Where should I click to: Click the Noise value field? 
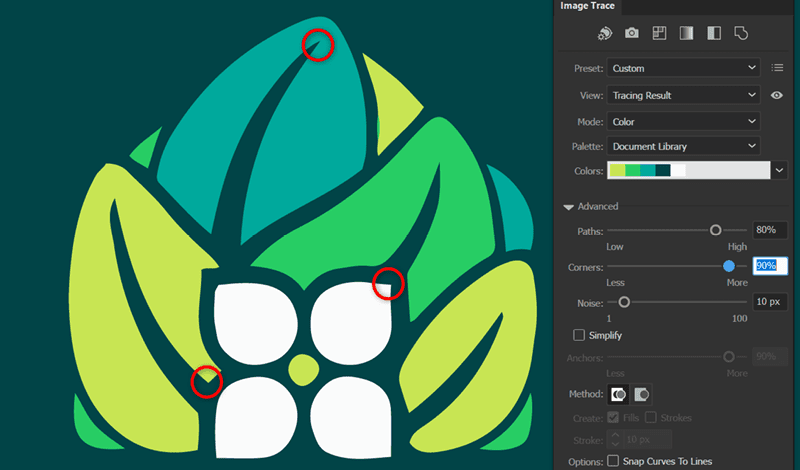point(769,302)
